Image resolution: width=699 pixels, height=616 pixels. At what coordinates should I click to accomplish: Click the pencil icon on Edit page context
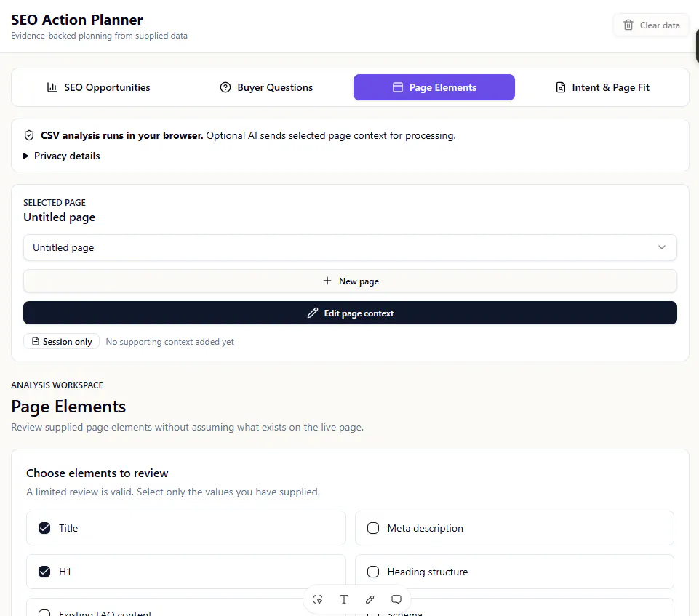tap(313, 313)
